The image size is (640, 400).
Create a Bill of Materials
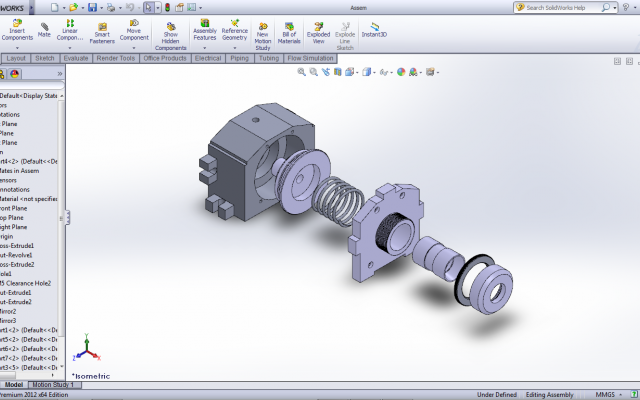(289, 33)
